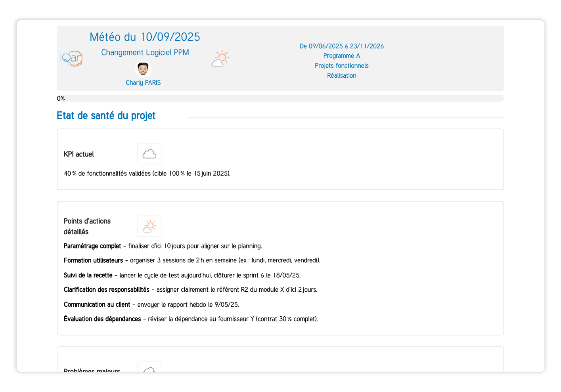Screen dimensions: 561x392
Task: Click the KPI actuel card description text
Action: click(147, 173)
